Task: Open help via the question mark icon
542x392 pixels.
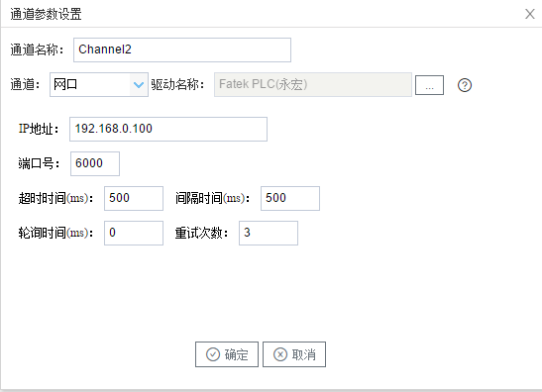Action: point(465,85)
